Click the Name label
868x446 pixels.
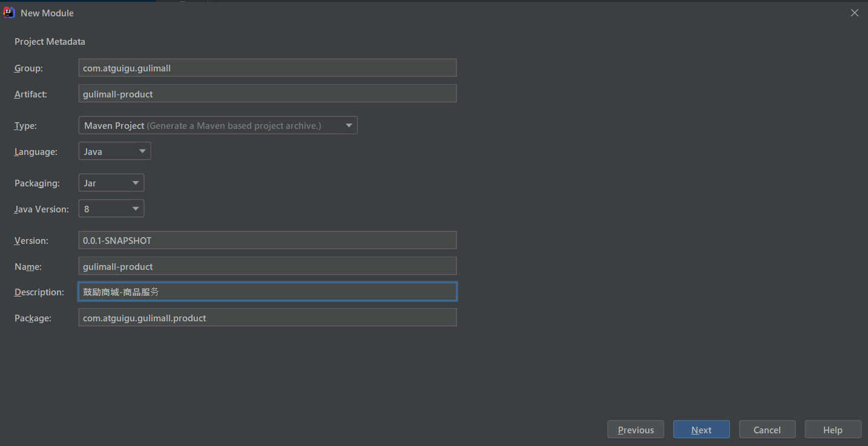(28, 266)
